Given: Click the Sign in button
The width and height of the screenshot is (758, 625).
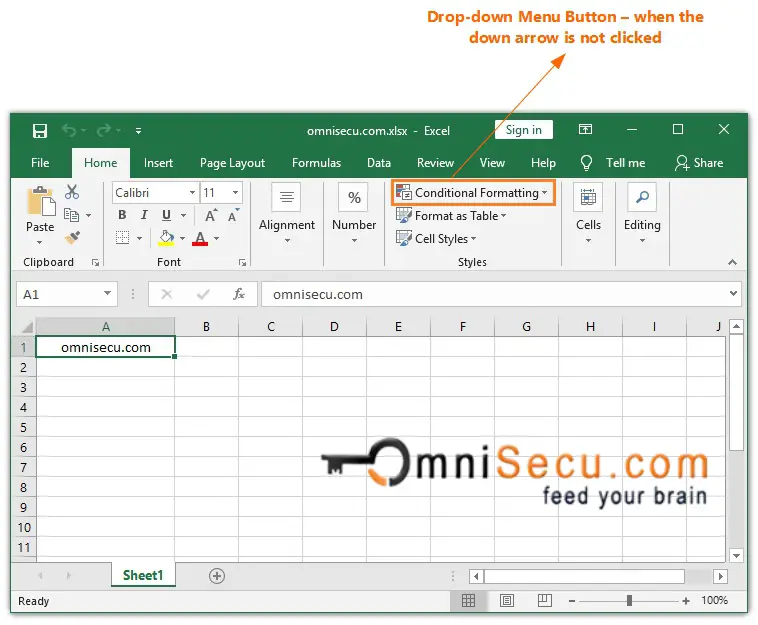Looking at the screenshot, I should point(524,130).
